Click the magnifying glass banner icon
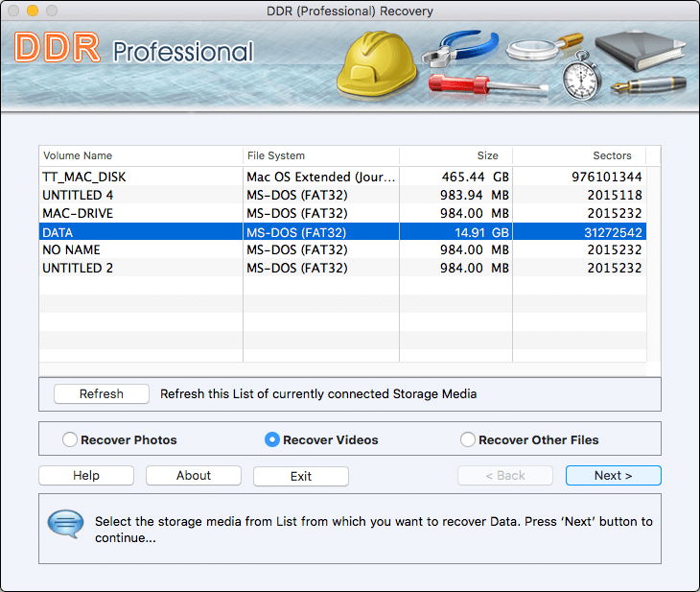Screen dimensions: 700x592 (544, 46)
